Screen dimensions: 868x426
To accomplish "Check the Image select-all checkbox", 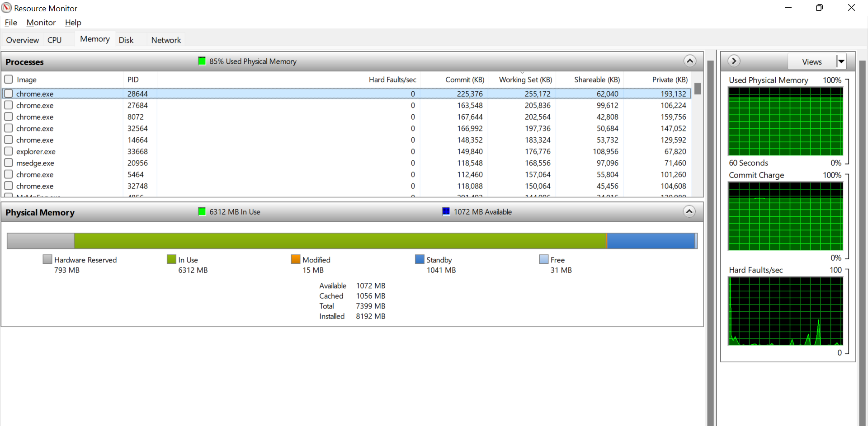I will pyautogui.click(x=9, y=80).
